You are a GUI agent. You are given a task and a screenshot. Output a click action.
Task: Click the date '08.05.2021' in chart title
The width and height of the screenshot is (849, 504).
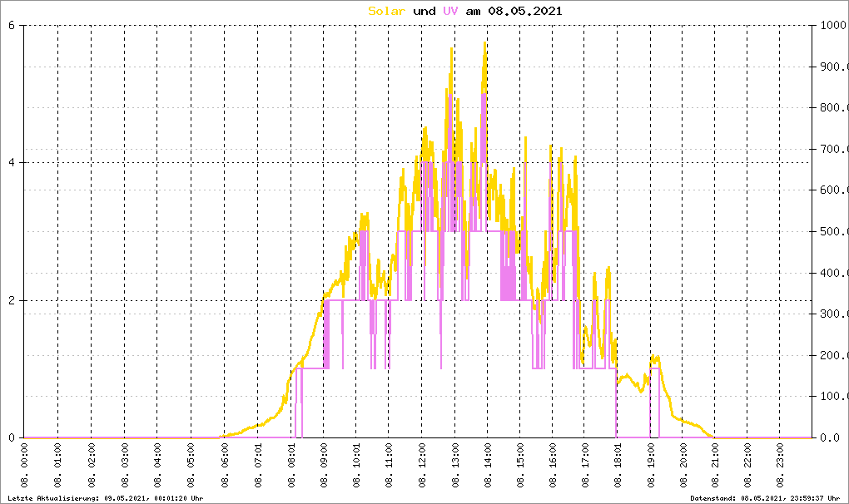click(524, 11)
